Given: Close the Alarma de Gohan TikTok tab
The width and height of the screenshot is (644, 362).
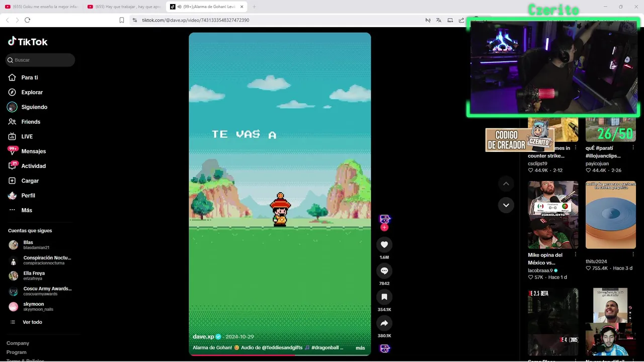Looking at the screenshot, I should pos(242,7).
